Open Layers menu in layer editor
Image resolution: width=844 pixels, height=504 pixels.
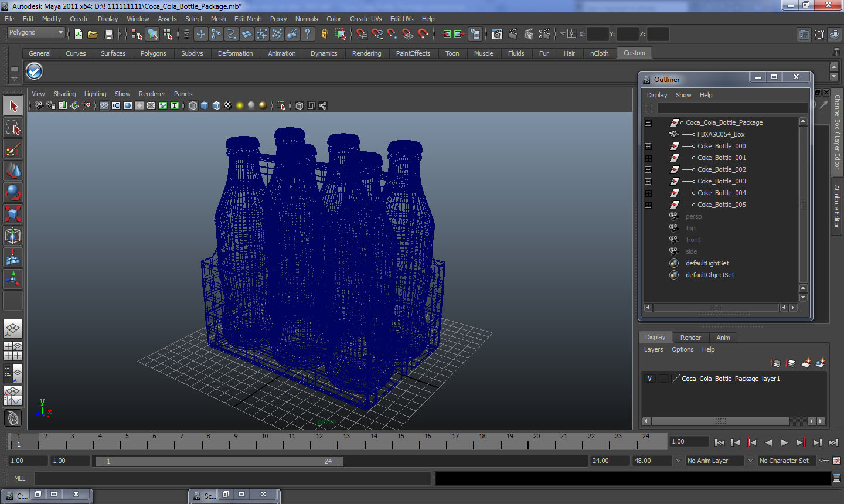(x=654, y=349)
